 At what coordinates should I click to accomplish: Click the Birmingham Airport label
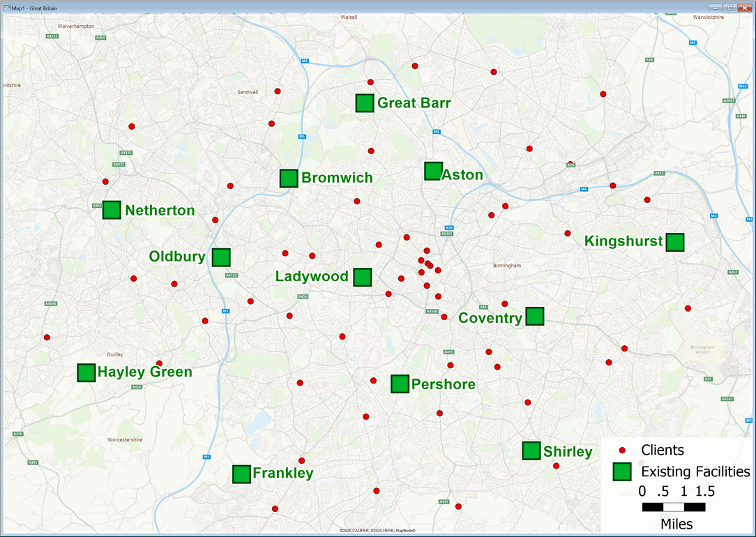coord(702,349)
